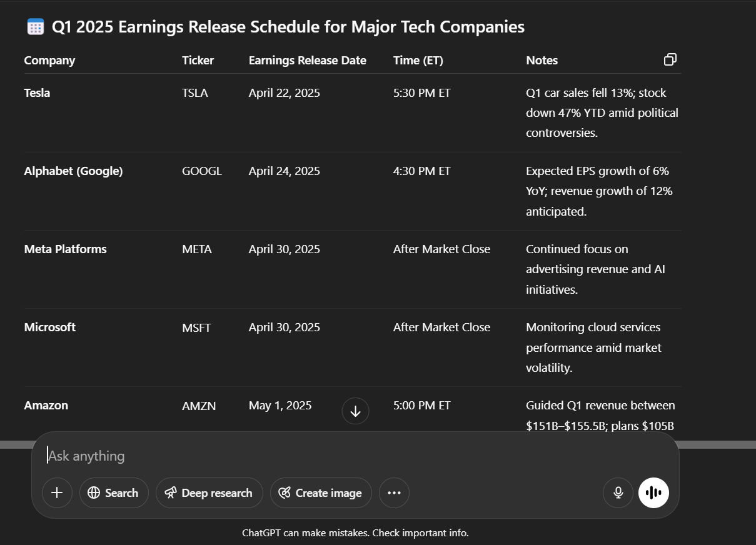Click Microsoft's April 30, 2025 date
The width and height of the screenshot is (756, 545).
coord(284,327)
